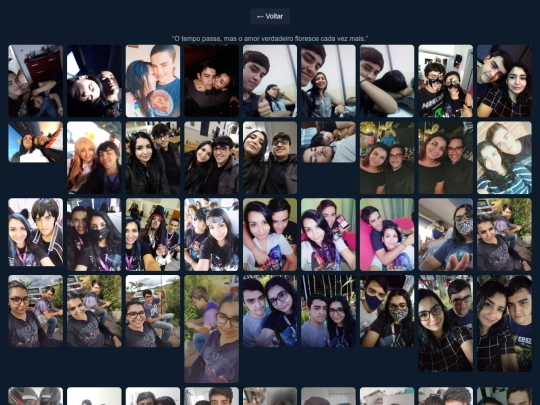Open the photo with the pirate costume
The height and width of the screenshot is (405, 540).
153,234
